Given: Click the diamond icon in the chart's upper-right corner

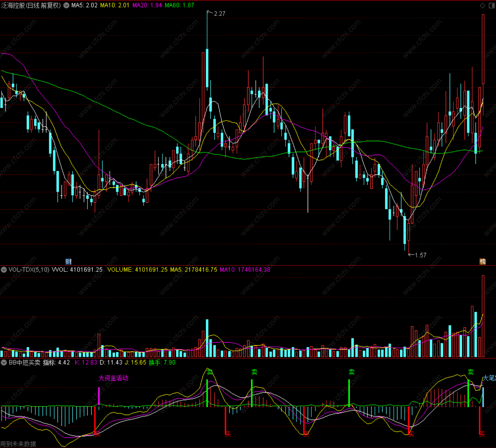Looking at the screenshot, I should pos(483,5).
